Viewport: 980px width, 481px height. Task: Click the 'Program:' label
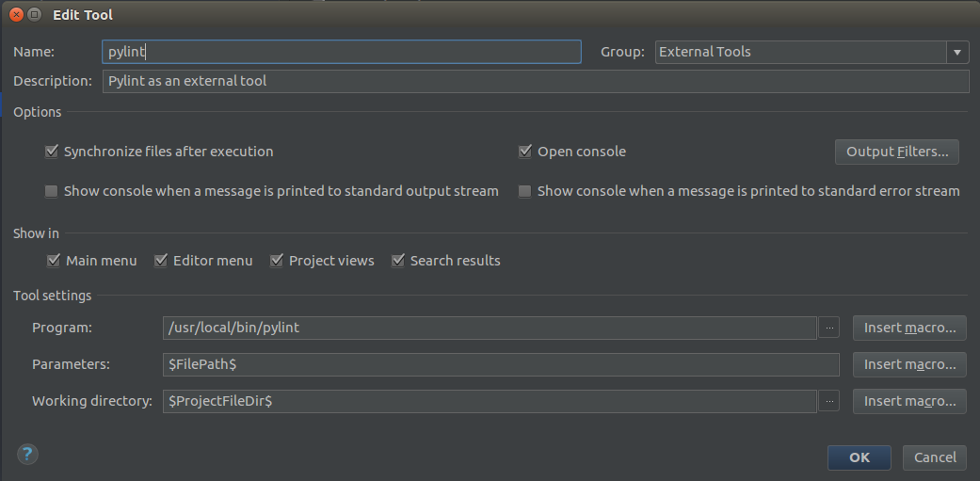click(x=62, y=328)
